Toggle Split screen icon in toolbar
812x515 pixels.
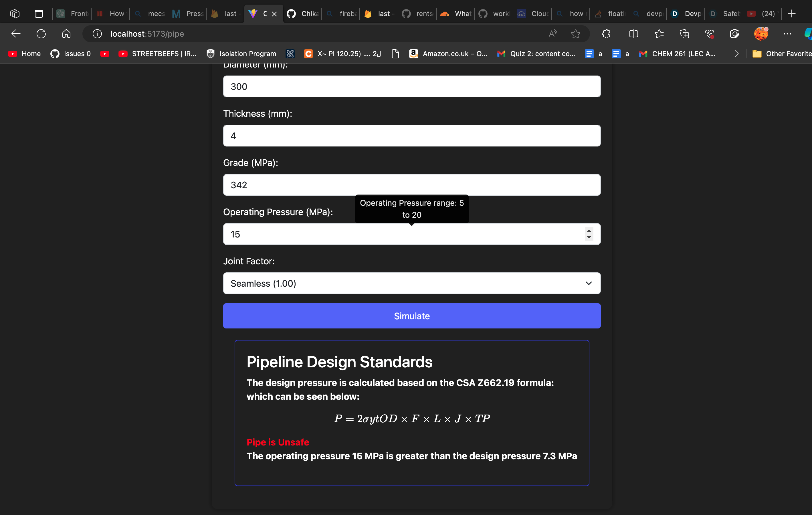[634, 34]
